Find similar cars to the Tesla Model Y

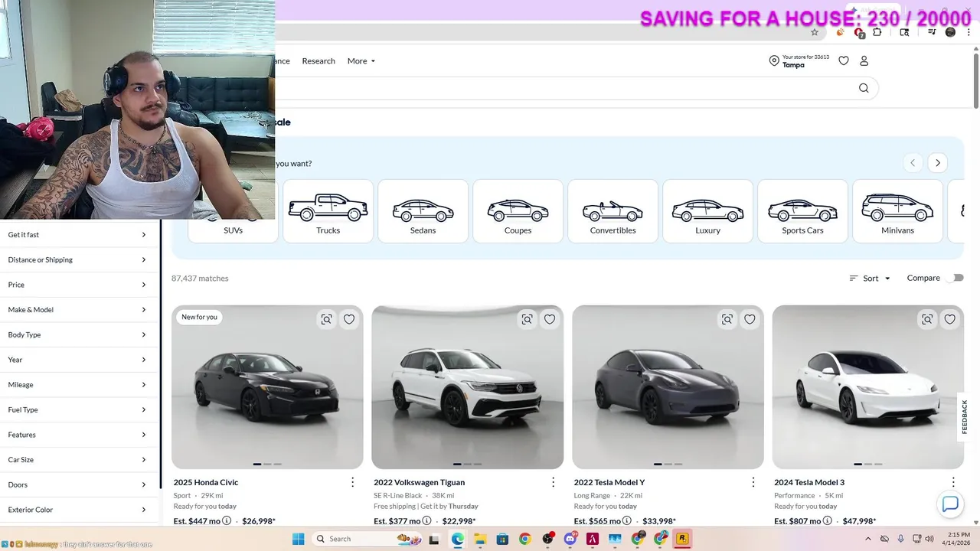coord(727,319)
